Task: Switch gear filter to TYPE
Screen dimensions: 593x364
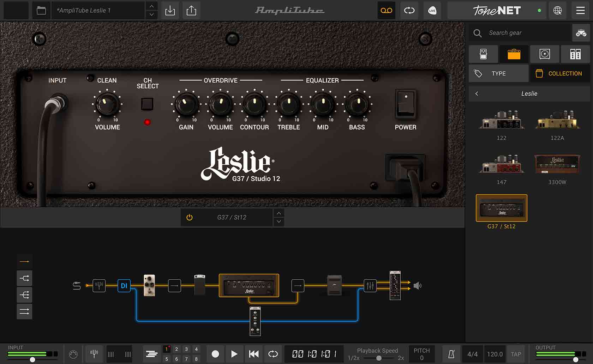Action: point(498,73)
